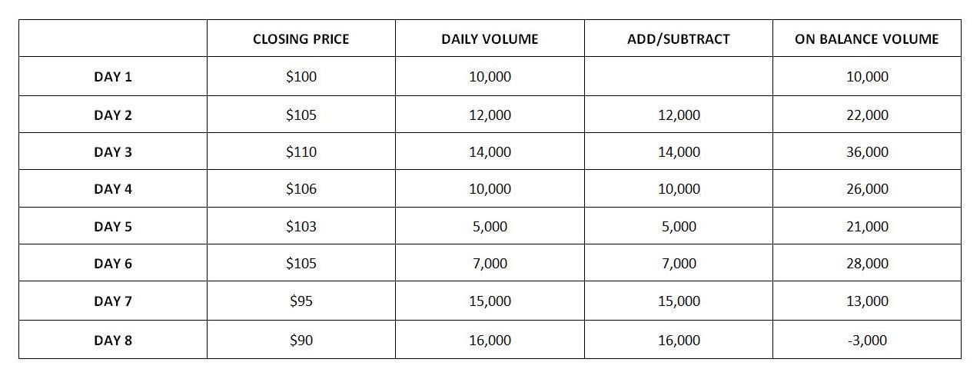Select the $95 closing price cell
The height and width of the screenshot is (379, 980).
301,301
